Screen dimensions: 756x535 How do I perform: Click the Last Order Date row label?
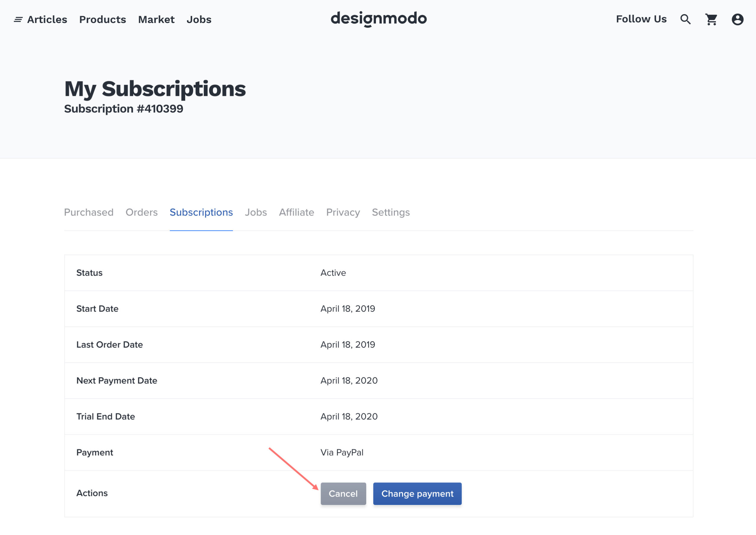(x=110, y=345)
